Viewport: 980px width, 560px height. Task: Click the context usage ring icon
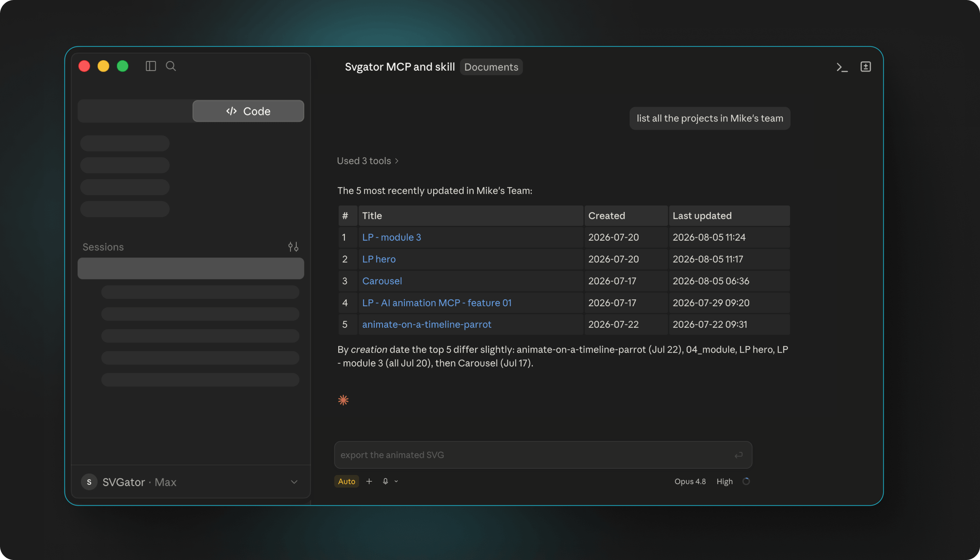coord(746,481)
